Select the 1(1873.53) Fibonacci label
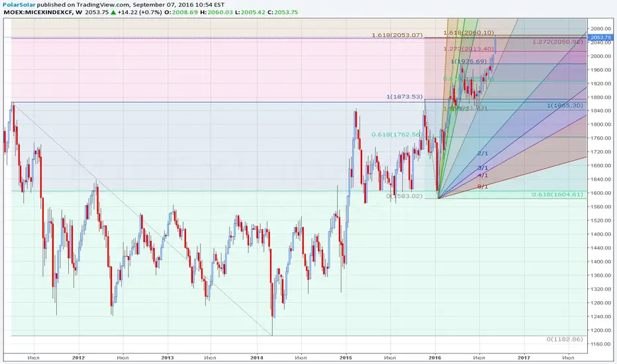 coord(404,97)
